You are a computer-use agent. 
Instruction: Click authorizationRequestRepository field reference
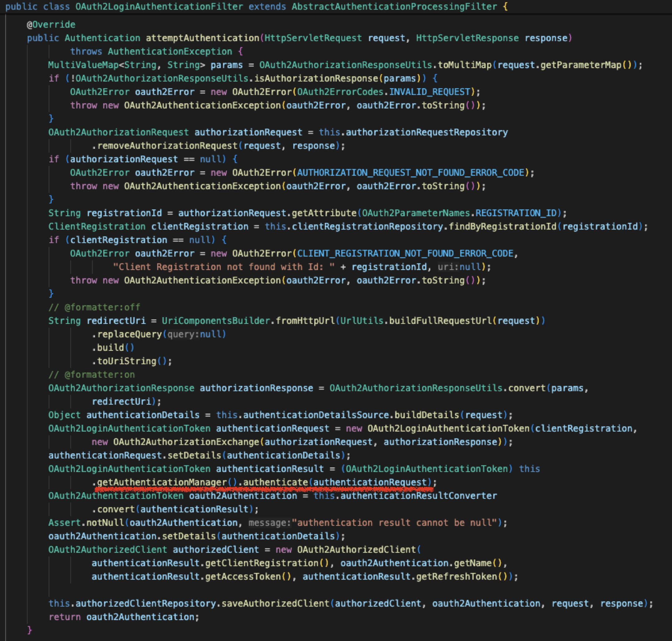(427, 132)
